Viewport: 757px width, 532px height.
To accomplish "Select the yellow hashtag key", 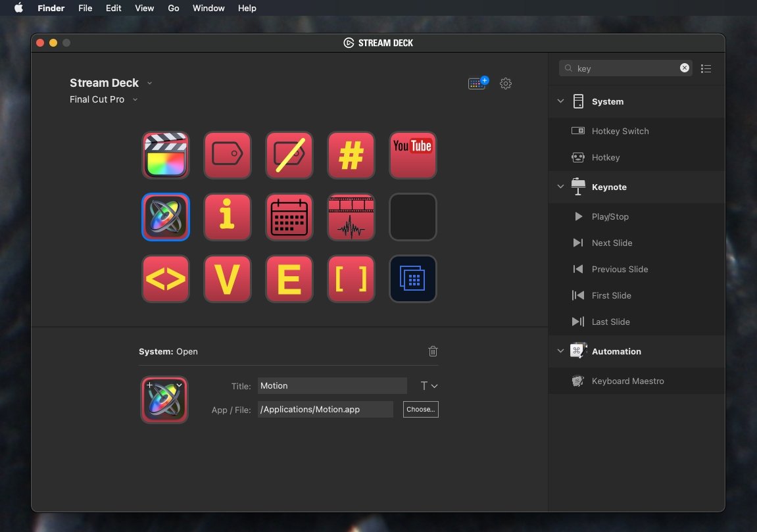I will click(351, 155).
